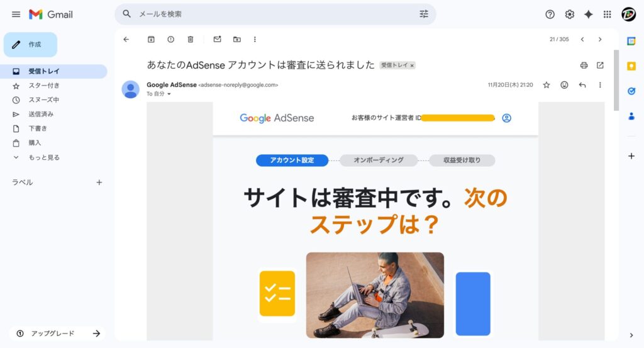Click the Gmail logo
This screenshot has width=644, height=348.
(51, 14)
